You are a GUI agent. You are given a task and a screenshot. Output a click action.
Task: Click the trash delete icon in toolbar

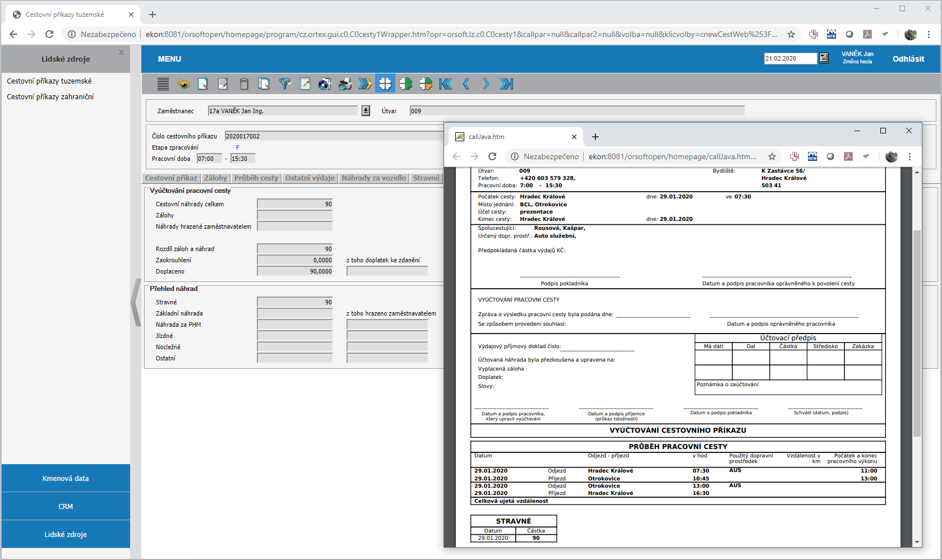[x=244, y=84]
